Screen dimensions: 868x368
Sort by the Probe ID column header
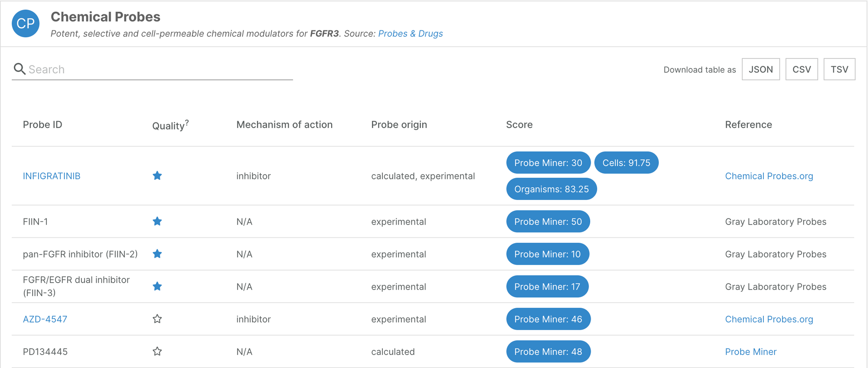43,125
